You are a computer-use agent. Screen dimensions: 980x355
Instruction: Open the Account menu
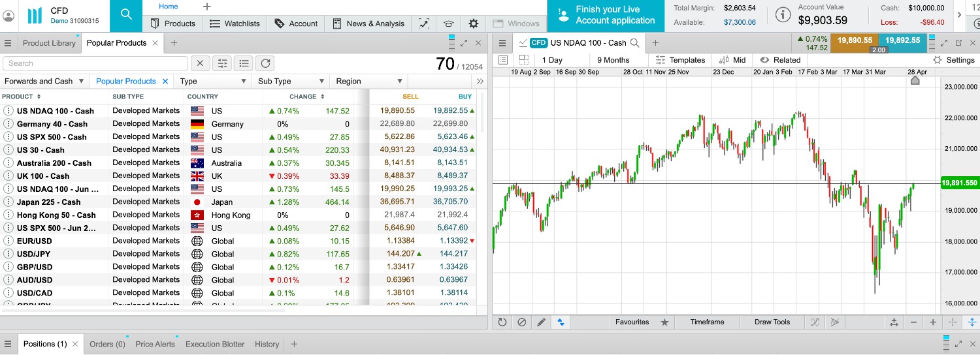(296, 23)
